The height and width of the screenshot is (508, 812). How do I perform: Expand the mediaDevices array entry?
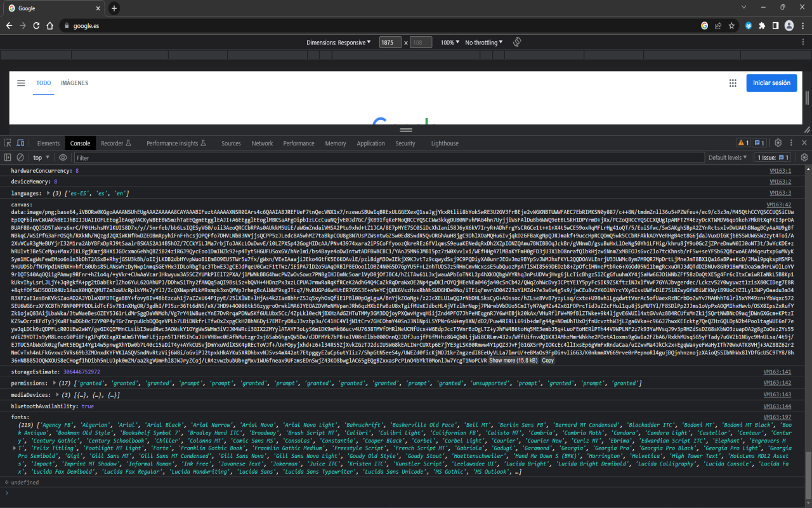56,395
